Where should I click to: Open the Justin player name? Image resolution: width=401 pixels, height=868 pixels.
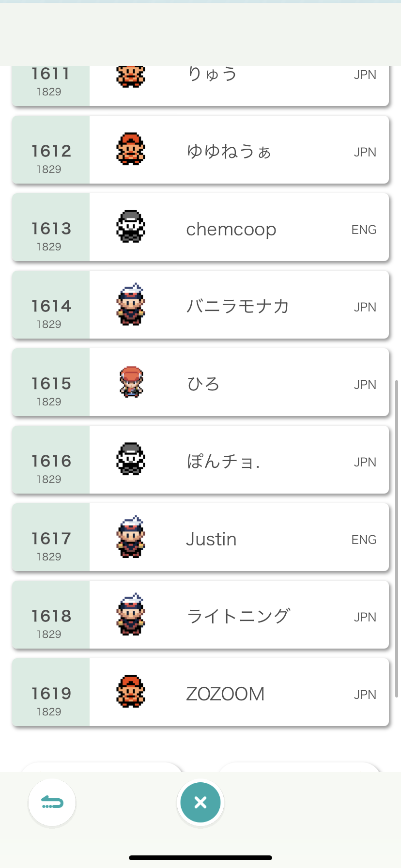tap(211, 539)
